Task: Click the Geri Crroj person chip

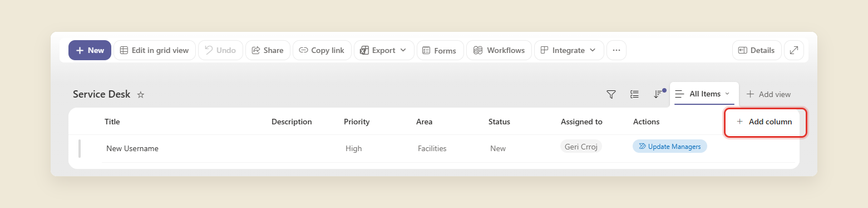Action: pos(581,146)
